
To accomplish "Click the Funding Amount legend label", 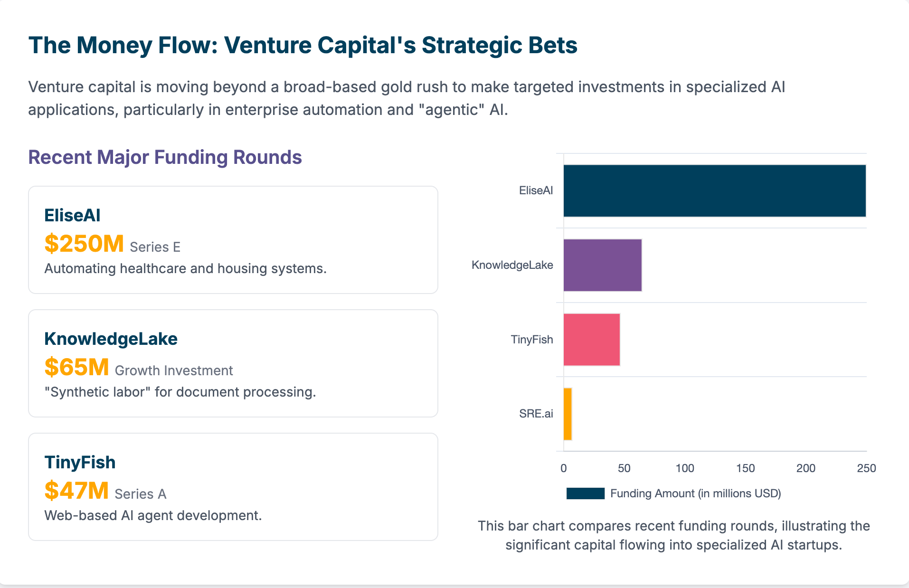I will (695, 493).
